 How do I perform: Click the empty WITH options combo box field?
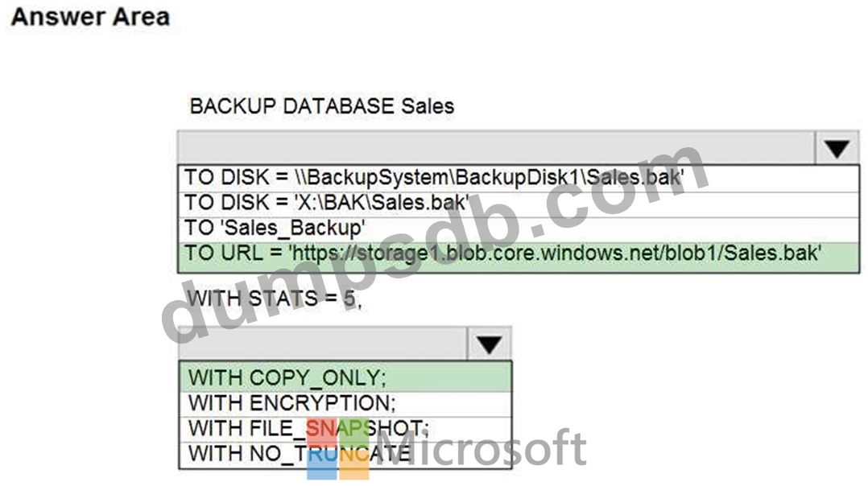(x=322, y=344)
